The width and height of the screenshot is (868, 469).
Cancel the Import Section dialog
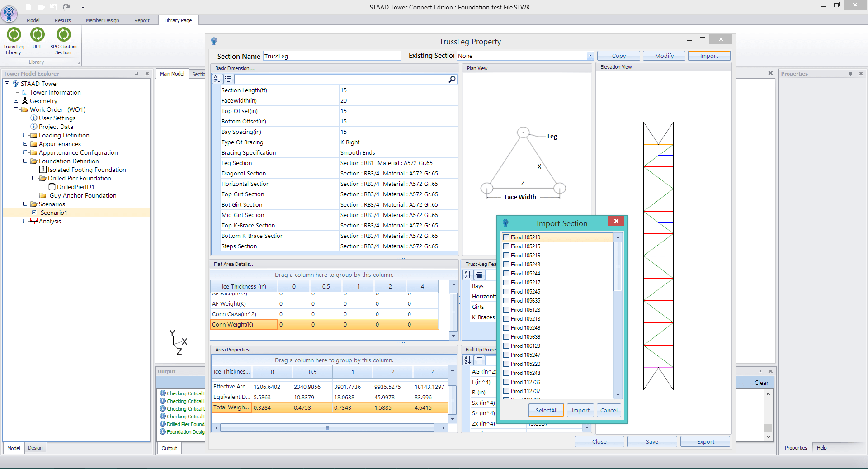coord(609,410)
